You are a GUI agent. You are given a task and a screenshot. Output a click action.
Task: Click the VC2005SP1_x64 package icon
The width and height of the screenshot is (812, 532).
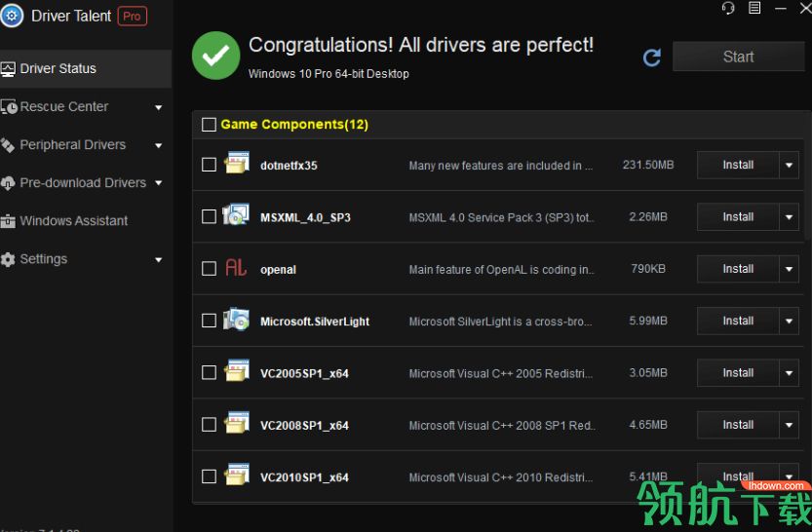click(237, 370)
